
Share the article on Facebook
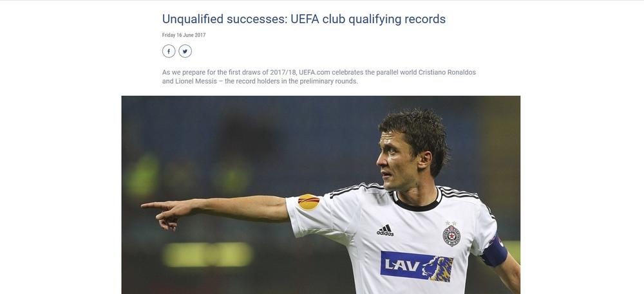169,51
